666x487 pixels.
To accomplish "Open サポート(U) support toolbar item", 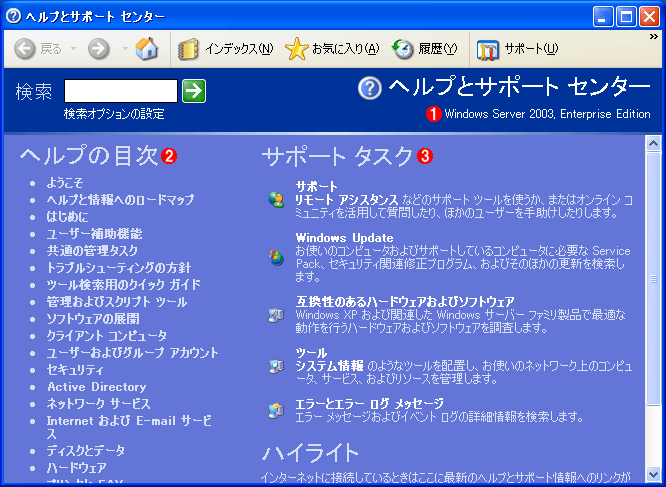I will pos(517,49).
